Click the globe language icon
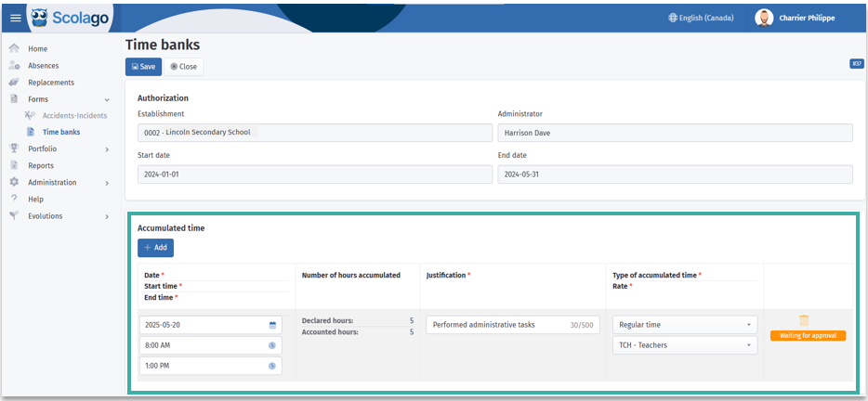This screenshot has height=401, width=868. [673, 18]
